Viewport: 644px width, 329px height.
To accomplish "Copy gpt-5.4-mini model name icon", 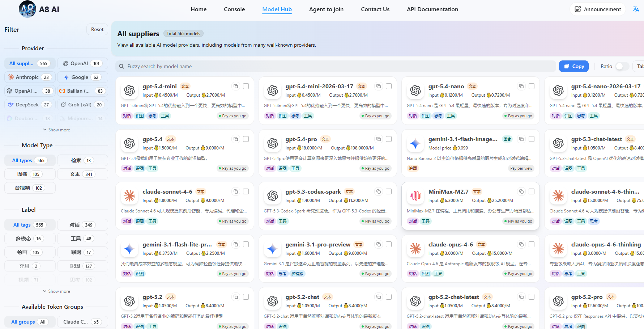I will click(236, 86).
